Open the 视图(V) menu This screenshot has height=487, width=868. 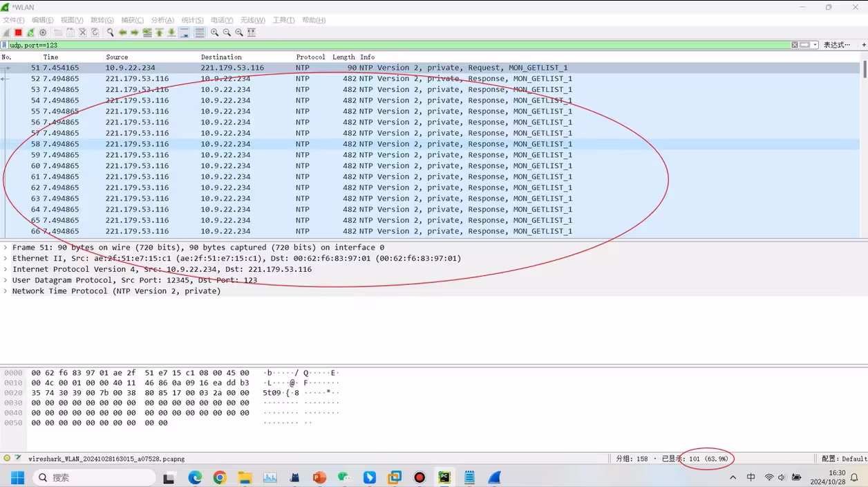point(72,20)
